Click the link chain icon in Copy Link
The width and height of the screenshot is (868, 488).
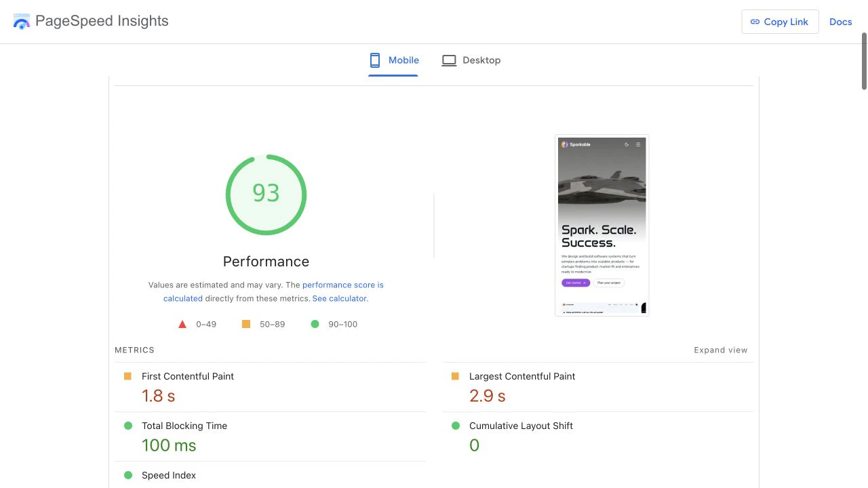tap(755, 22)
